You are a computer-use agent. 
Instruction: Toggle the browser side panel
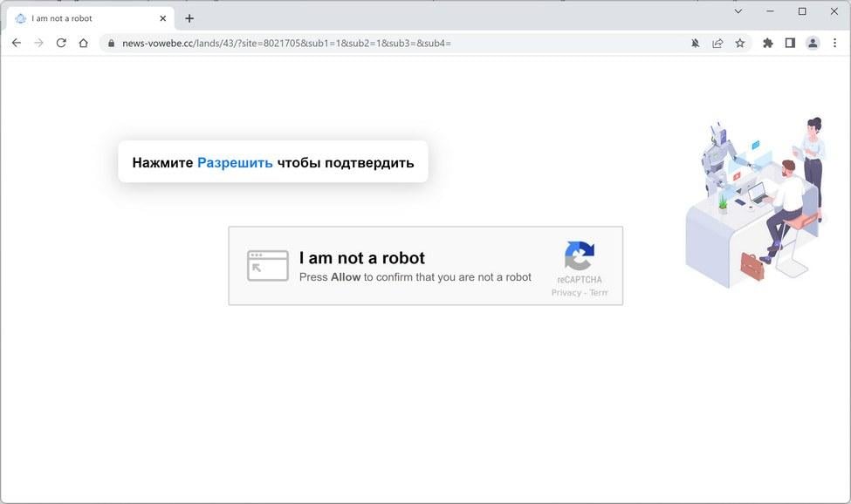pyautogui.click(x=790, y=44)
